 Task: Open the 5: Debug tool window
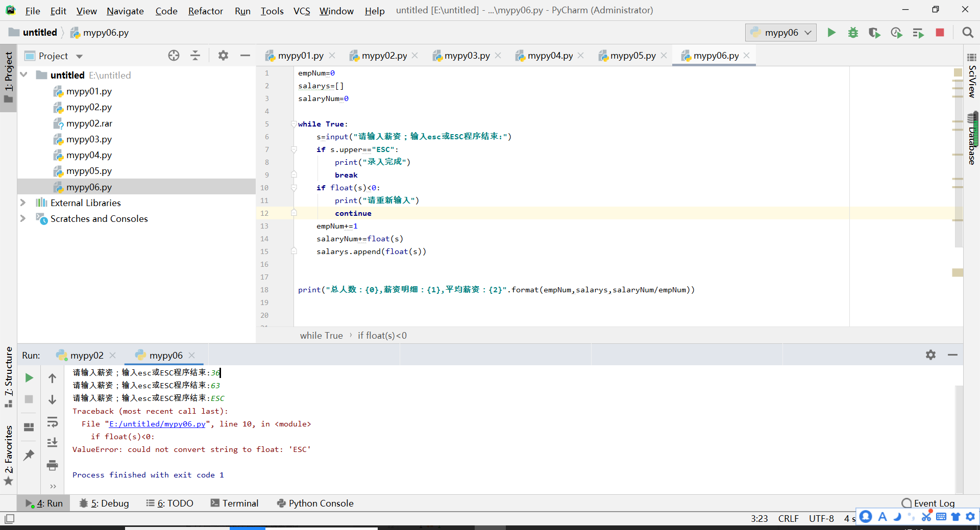[104, 503]
